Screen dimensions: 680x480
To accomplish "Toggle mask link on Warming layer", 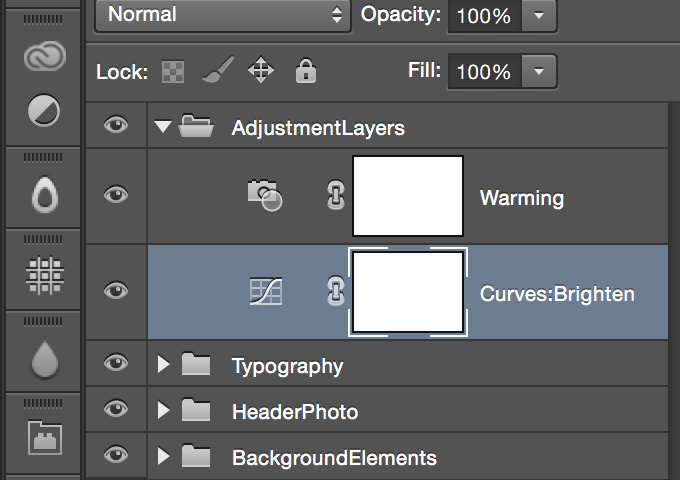I will click(x=336, y=196).
